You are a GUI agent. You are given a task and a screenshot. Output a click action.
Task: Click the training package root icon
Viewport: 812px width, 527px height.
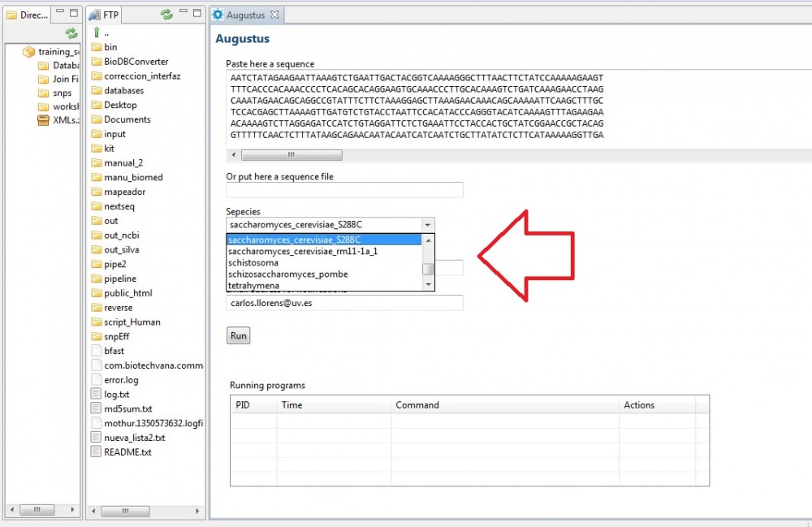(x=29, y=52)
